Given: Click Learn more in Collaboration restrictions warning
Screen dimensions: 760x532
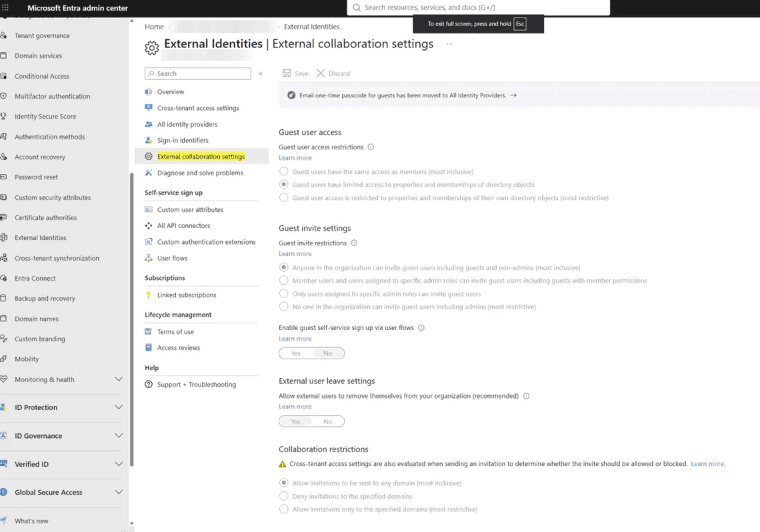Looking at the screenshot, I should point(707,464).
